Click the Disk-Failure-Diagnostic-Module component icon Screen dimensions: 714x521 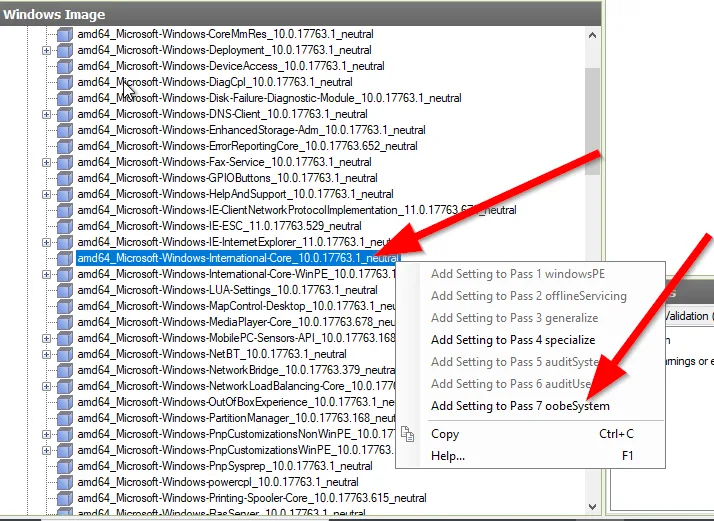pyautogui.click(x=65, y=98)
